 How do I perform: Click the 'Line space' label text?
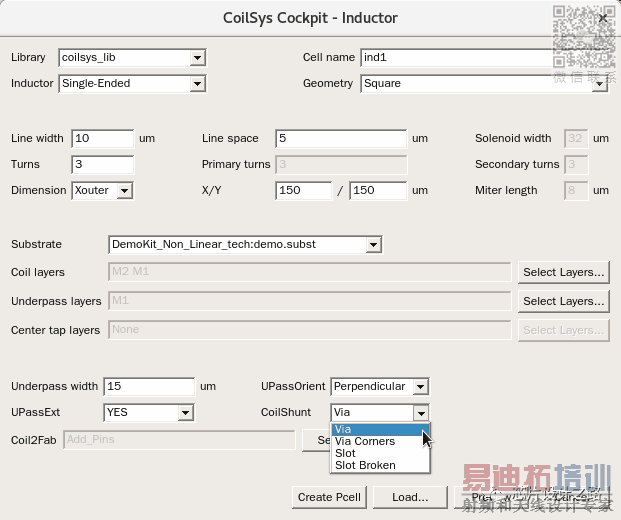point(230,139)
